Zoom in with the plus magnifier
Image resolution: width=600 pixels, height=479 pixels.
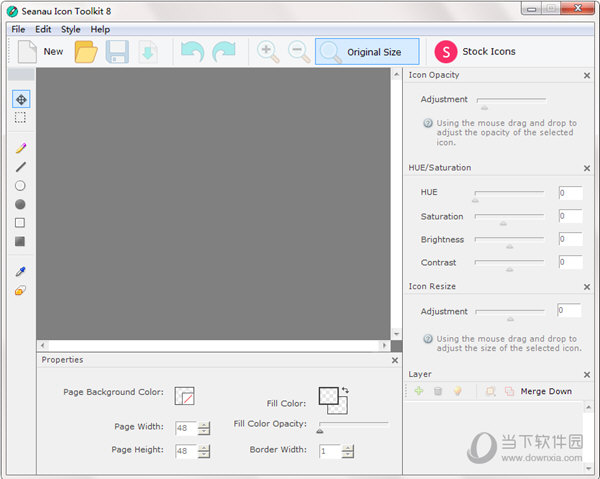pos(268,52)
